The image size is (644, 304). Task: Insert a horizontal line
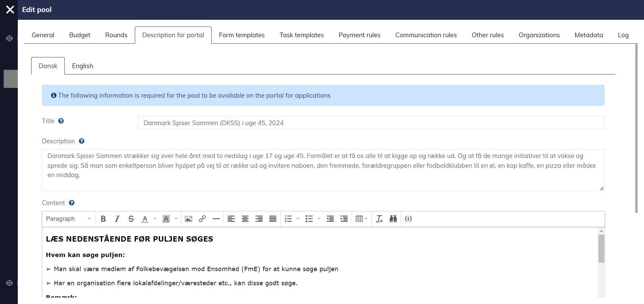tap(216, 219)
